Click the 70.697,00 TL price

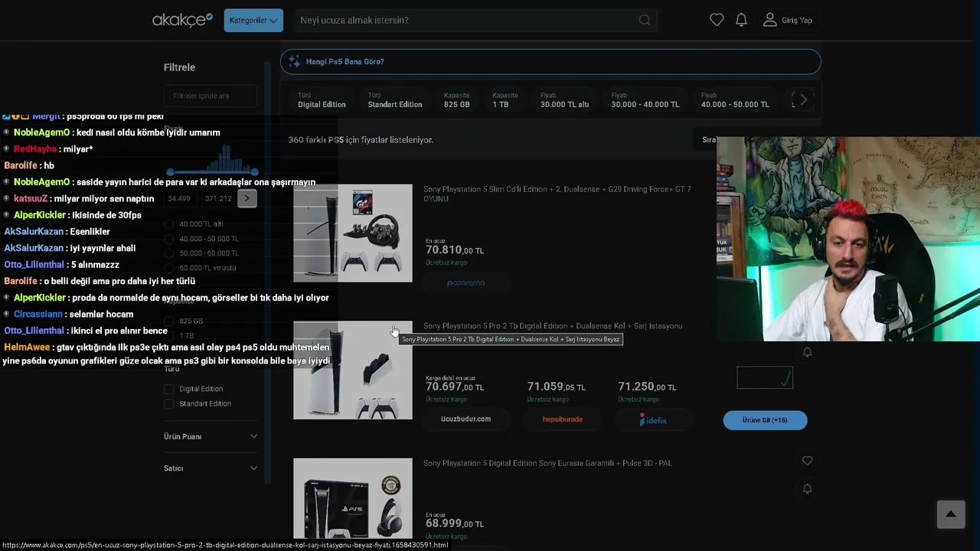[x=455, y=387]
